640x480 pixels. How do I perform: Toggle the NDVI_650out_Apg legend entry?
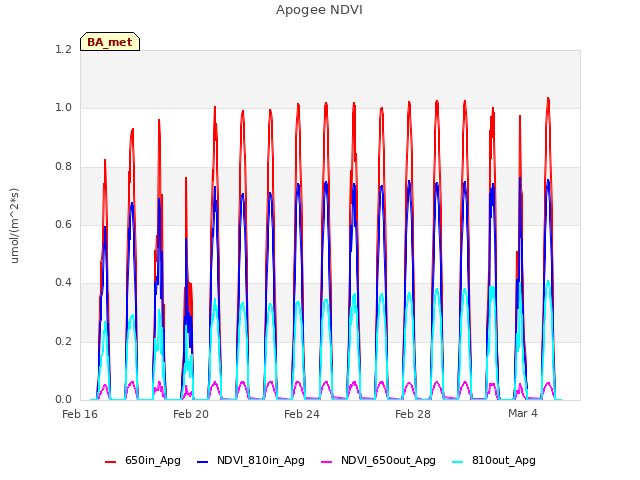tap(378, 460)
